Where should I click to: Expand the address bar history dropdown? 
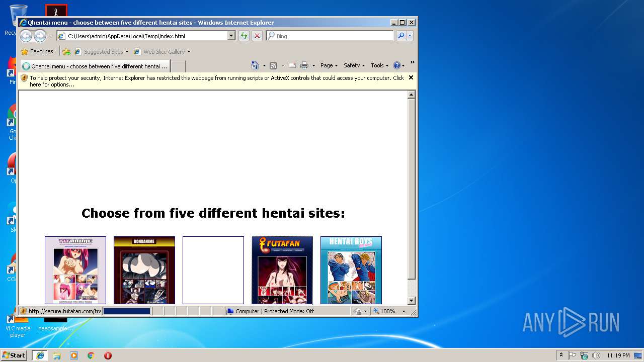point(231,36)
